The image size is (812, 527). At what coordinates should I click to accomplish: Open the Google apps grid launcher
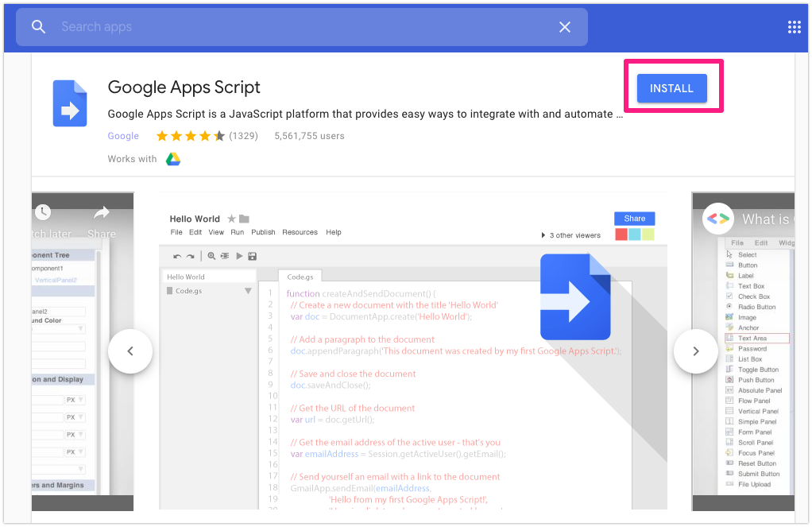click(x=795, y=27)
